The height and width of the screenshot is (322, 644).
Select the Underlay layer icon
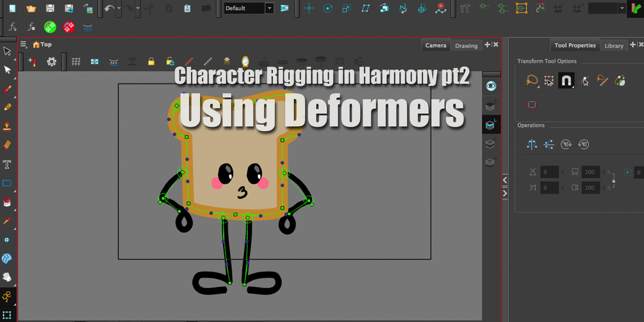pos(490,162)
